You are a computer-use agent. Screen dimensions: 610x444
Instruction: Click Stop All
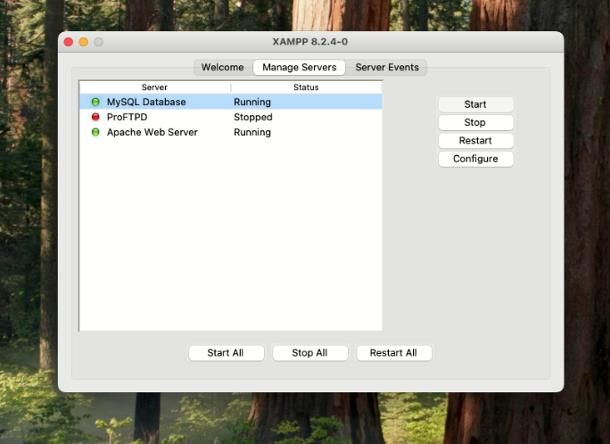[310, 353]
